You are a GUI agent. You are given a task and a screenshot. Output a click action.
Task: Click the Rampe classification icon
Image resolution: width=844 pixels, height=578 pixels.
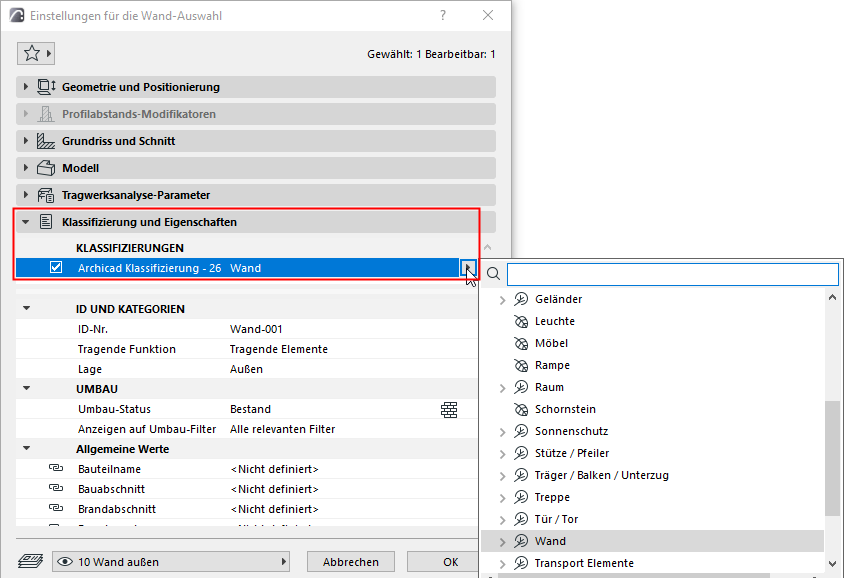tap(521, 365)
